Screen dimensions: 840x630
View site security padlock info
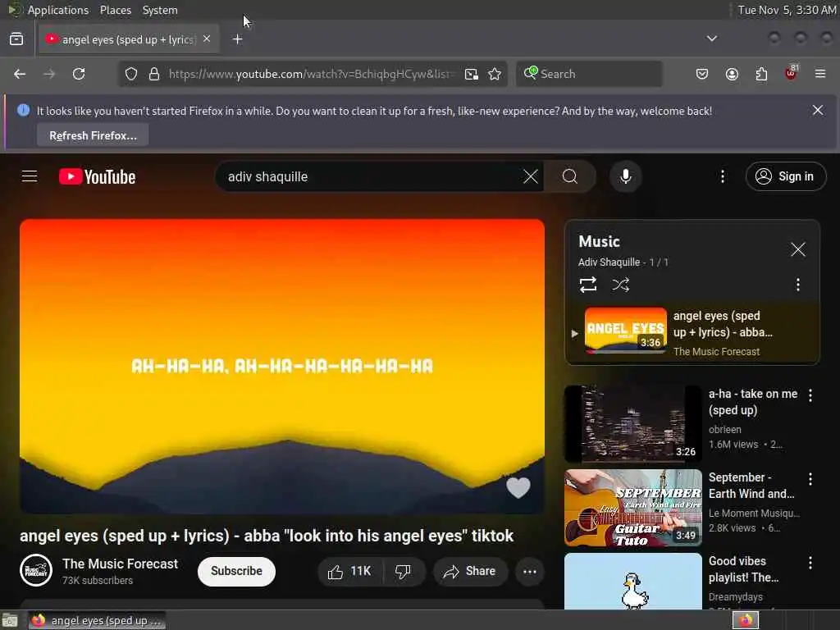[154, 74]
